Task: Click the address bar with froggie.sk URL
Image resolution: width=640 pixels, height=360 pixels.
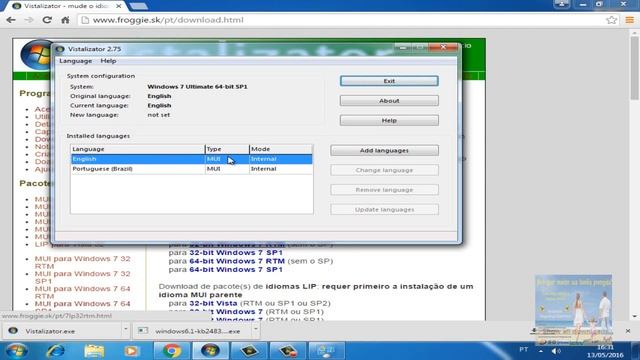Action: 343,20
